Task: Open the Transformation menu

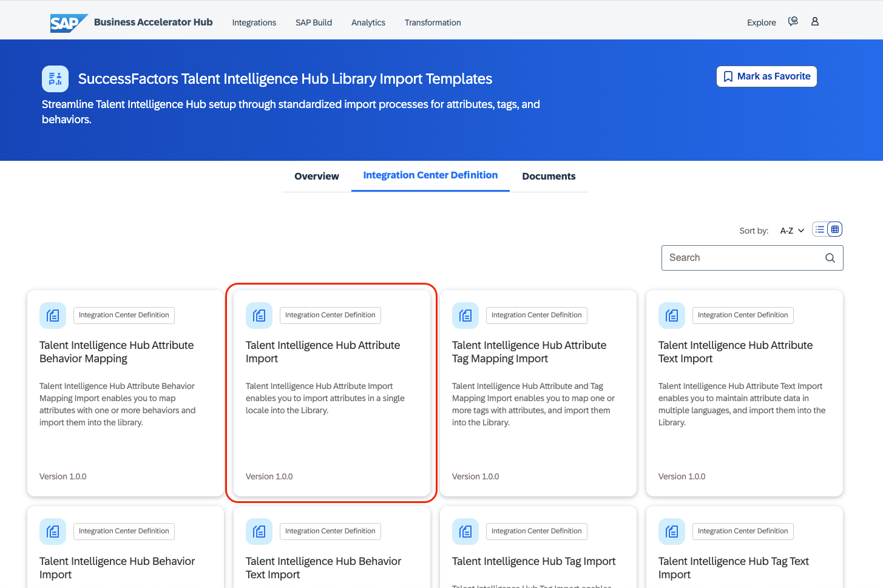Action: pos(433,23)
